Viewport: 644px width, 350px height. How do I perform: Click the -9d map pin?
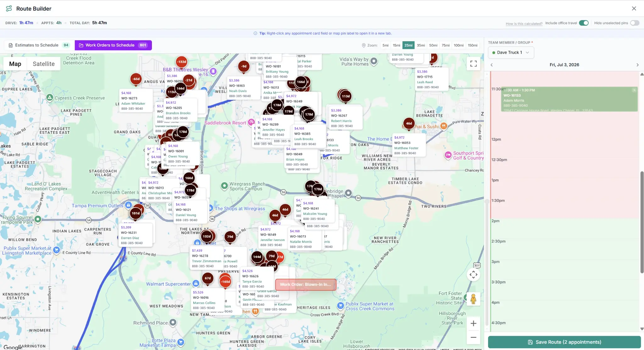coord(244,66)
